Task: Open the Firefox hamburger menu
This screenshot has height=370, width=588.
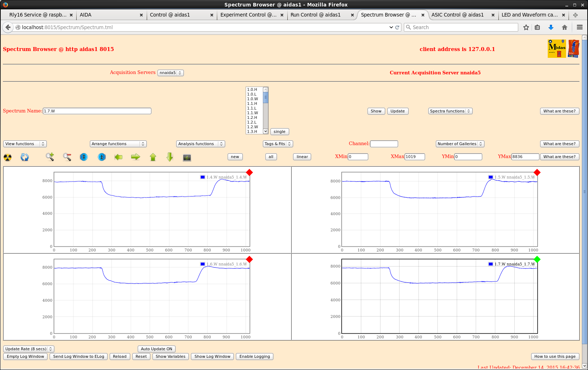Action: pos(580,27)
